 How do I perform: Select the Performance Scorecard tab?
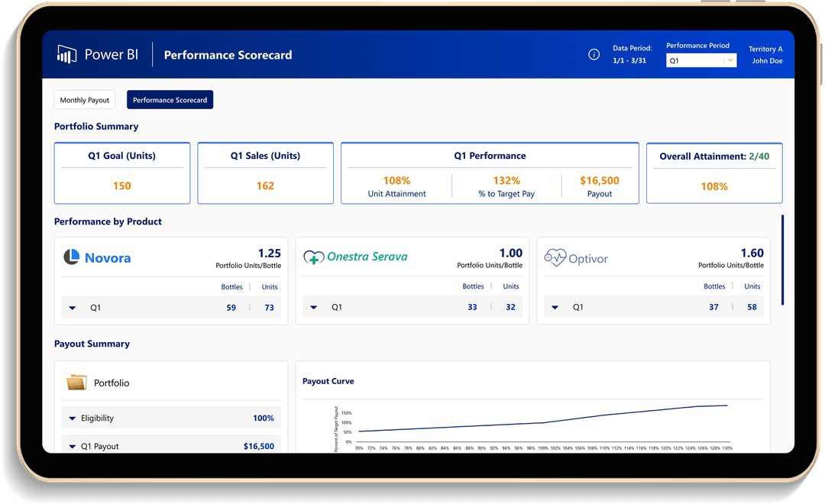point(170,100)
